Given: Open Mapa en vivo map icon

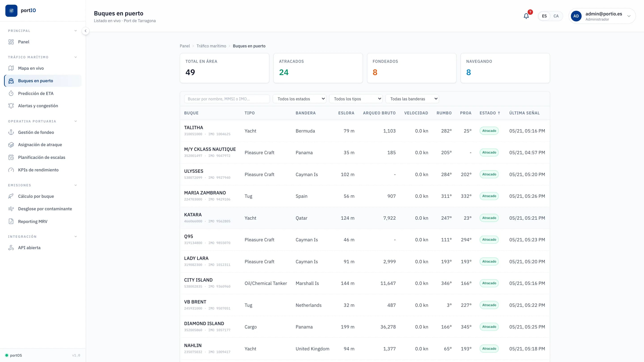Looking at the screenshot, I should pyautogui.click(x=11, y=68).
